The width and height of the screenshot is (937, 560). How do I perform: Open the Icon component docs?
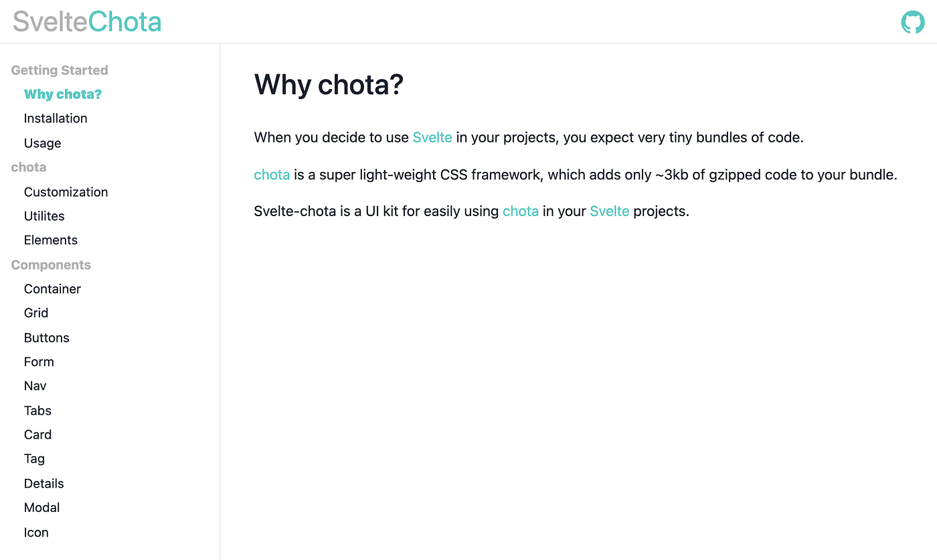(35, 532)
